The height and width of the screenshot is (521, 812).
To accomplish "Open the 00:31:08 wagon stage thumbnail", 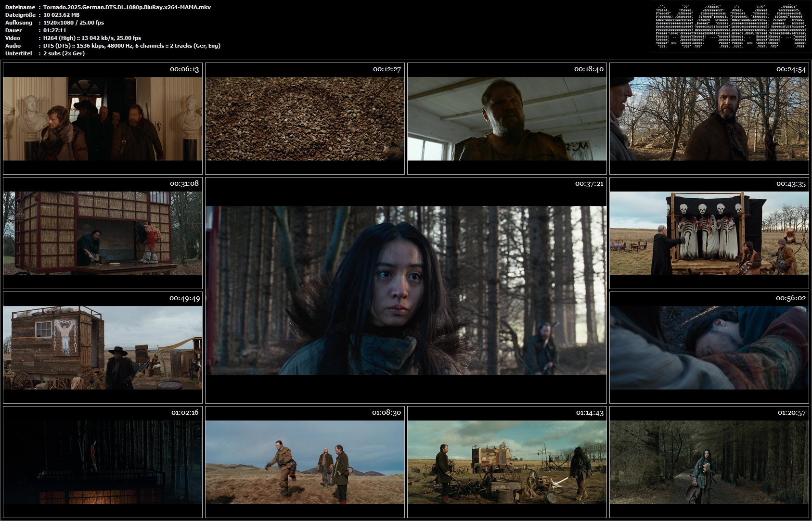I will pyautogui.click(x=103, y=233).
